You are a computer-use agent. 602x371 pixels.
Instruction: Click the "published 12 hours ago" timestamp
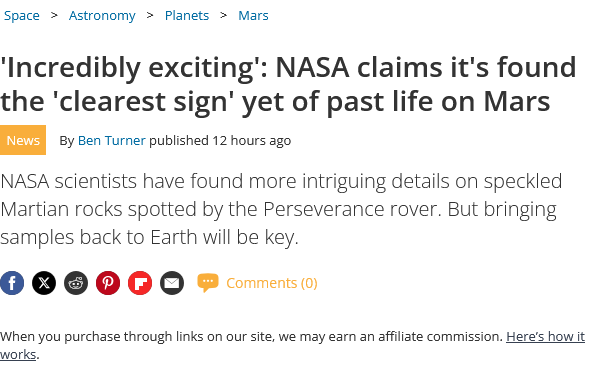220,141
